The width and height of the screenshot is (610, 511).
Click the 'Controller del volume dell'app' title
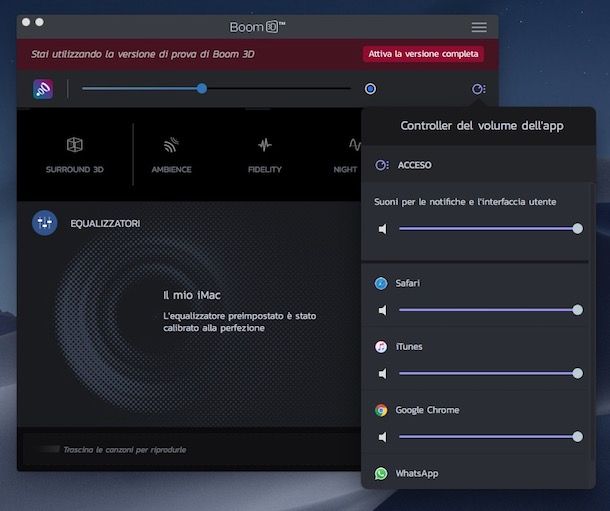482,126
